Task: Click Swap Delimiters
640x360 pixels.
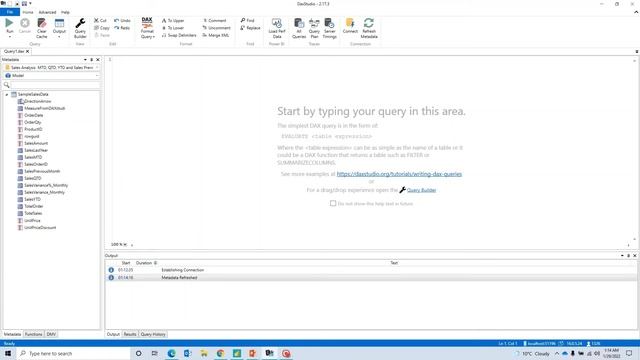Action: 179,35
